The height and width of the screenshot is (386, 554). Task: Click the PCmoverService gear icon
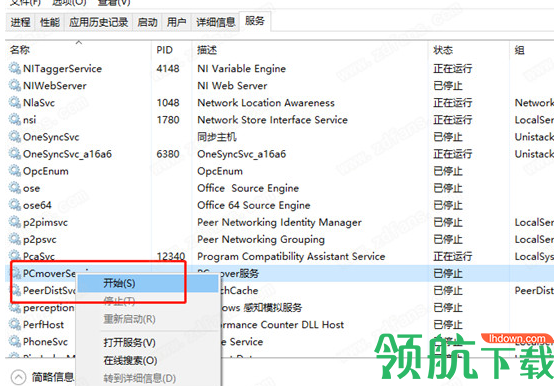tap(16, 273)
